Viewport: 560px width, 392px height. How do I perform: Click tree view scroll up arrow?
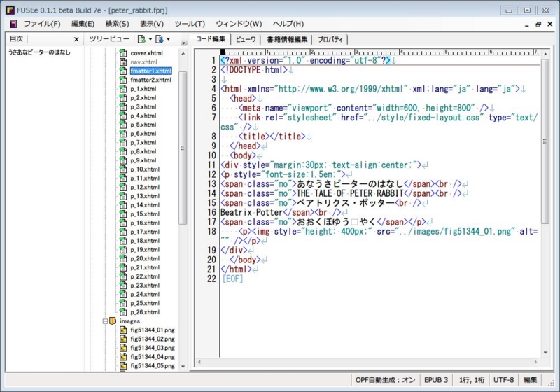[183, 54]
